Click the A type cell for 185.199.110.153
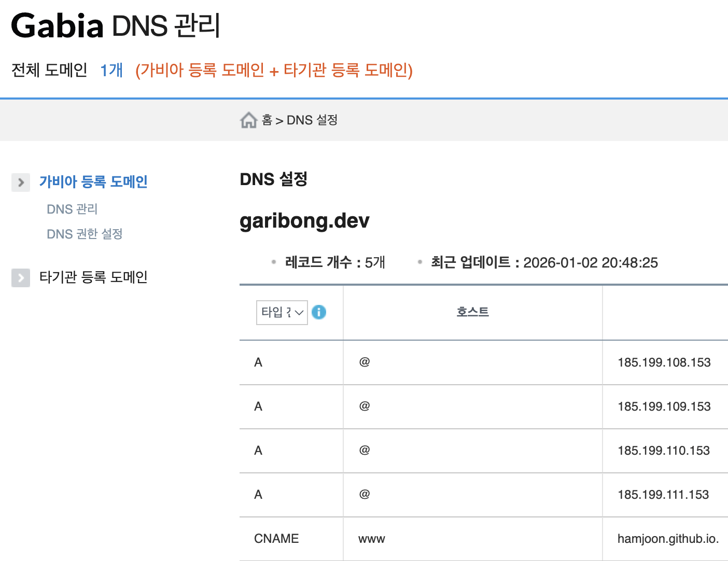This screenshot has width=728, height=561. tap(258, 451)
